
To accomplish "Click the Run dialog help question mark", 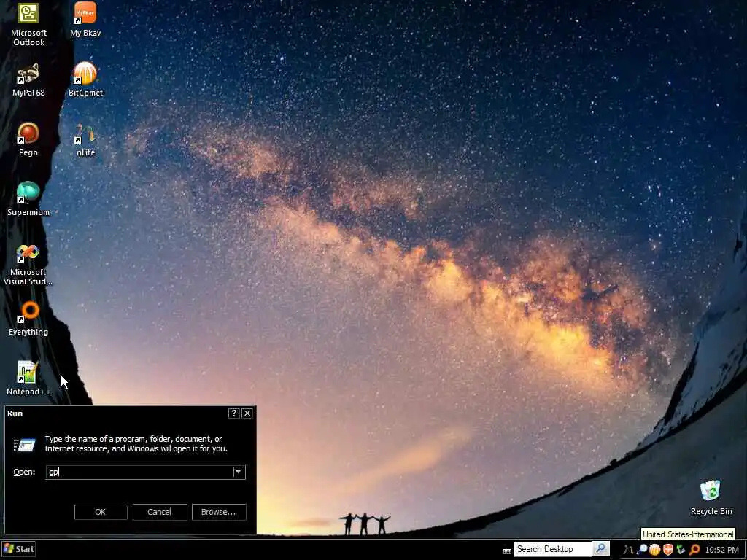I will (233, 413).
